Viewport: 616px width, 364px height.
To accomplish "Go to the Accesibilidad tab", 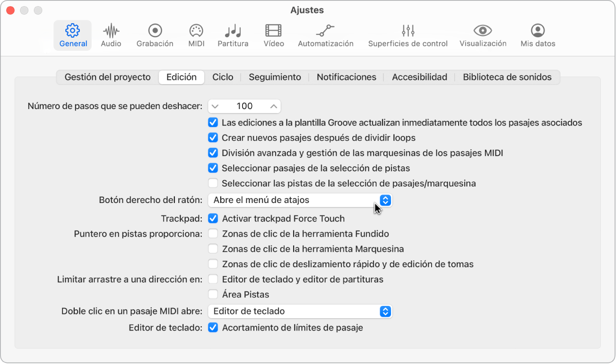I will (419, 77).
